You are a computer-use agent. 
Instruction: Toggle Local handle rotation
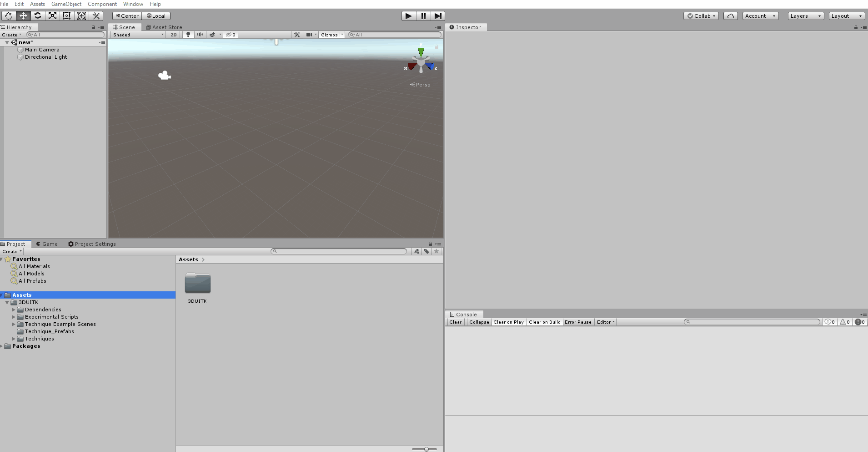[x=156, y=16]
